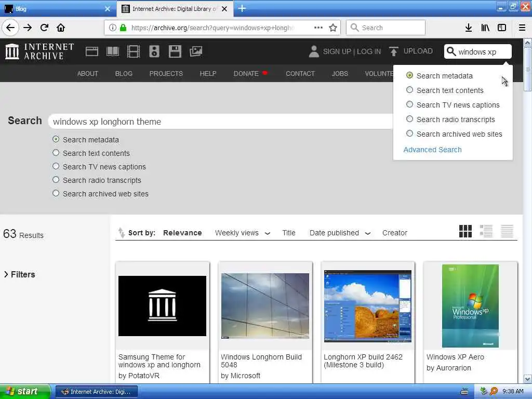This screenshot has height=399, width=532.
Task: Reload the current page
Action: point(44,28)
